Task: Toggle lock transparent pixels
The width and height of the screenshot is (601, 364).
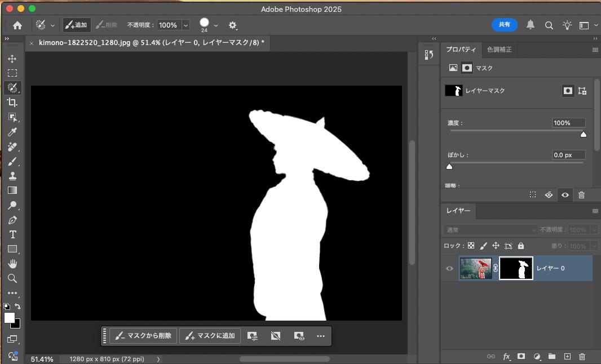Action: click(471, 246)
